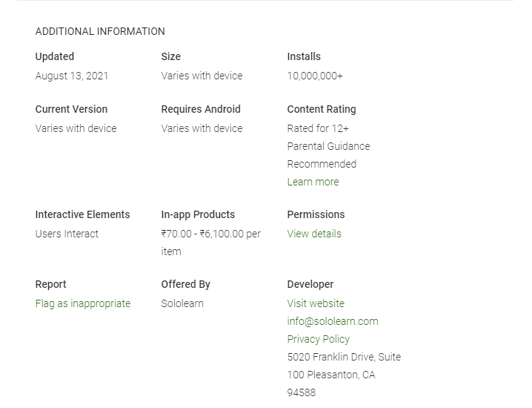This screenshot has height=408, width=532.
Task: Open the Privacy Policy link
Action: tap(318, 339)
